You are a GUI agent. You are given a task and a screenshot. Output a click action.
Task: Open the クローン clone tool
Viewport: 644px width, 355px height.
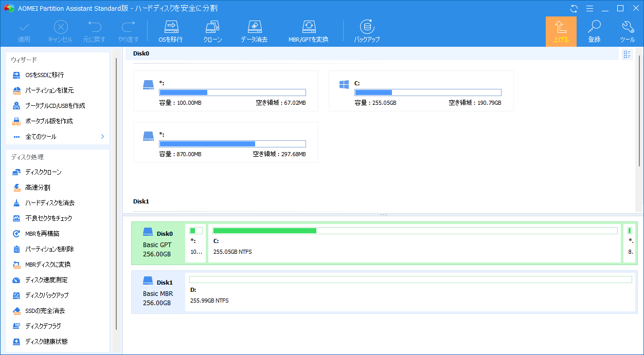coord(212,32)
